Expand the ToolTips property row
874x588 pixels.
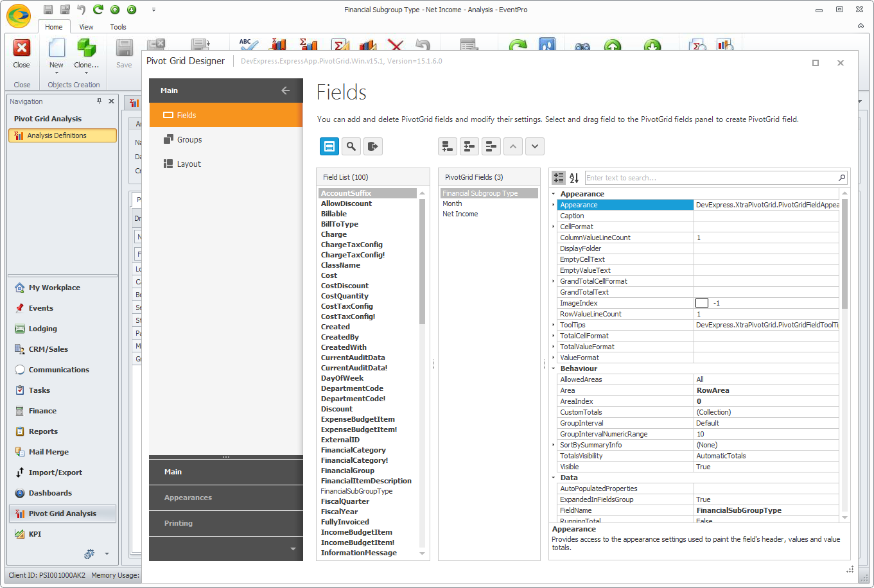[x=554, y=325]
